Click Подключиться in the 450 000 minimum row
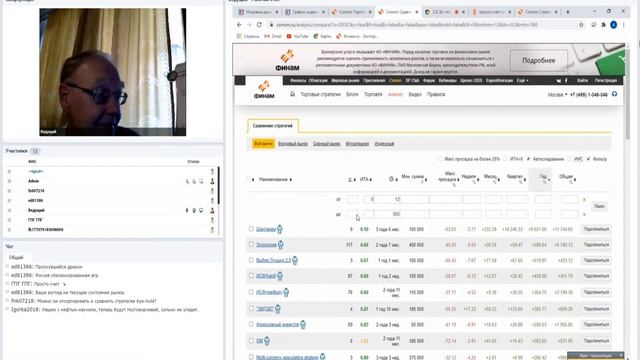Viewport: 640px width, 360px height. pyautogui.click(x=596, y=245)
